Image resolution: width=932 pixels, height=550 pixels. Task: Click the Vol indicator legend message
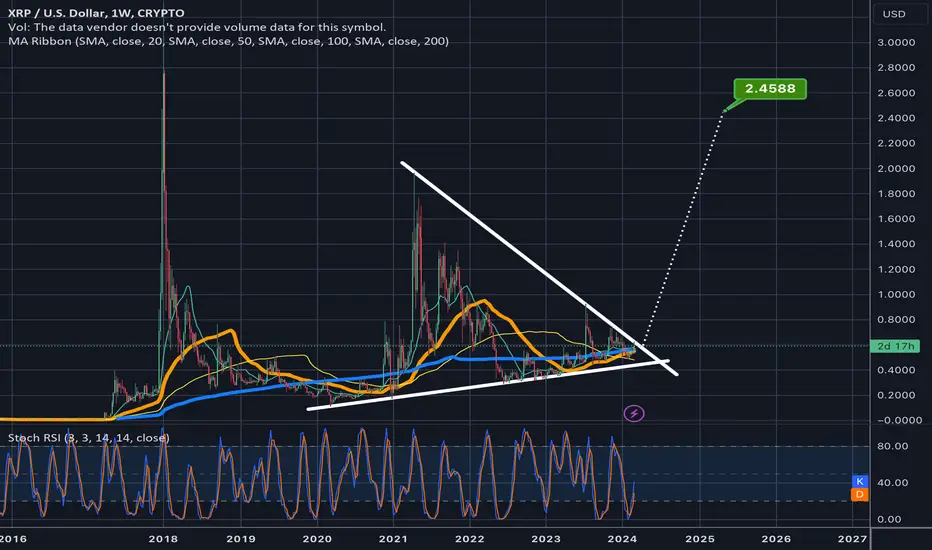[x=197, y=27]
